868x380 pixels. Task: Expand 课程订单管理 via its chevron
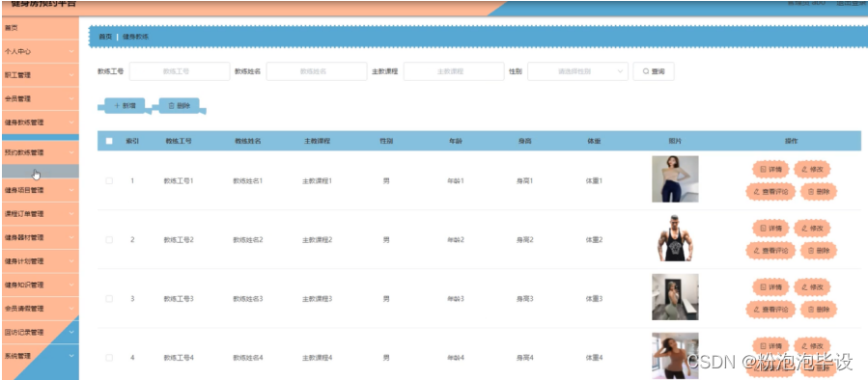tap(71, 213)
